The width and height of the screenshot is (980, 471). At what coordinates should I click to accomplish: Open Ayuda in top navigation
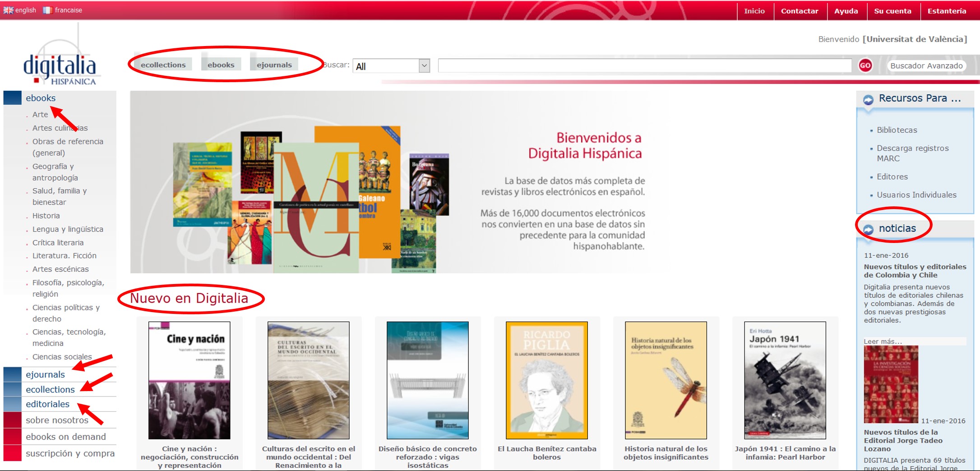(846, 11)
